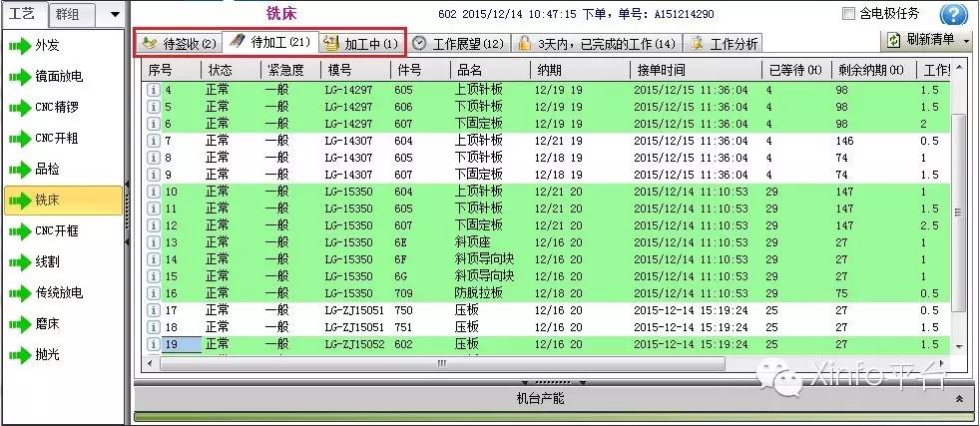Open the dropdown arrow next to 群组 tab

point(115,14)
